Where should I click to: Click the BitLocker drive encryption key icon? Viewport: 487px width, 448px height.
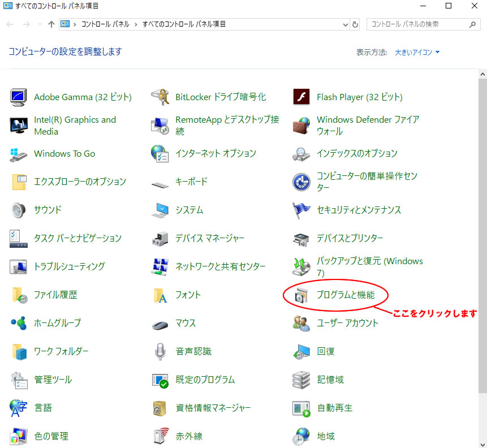(160, 97)
